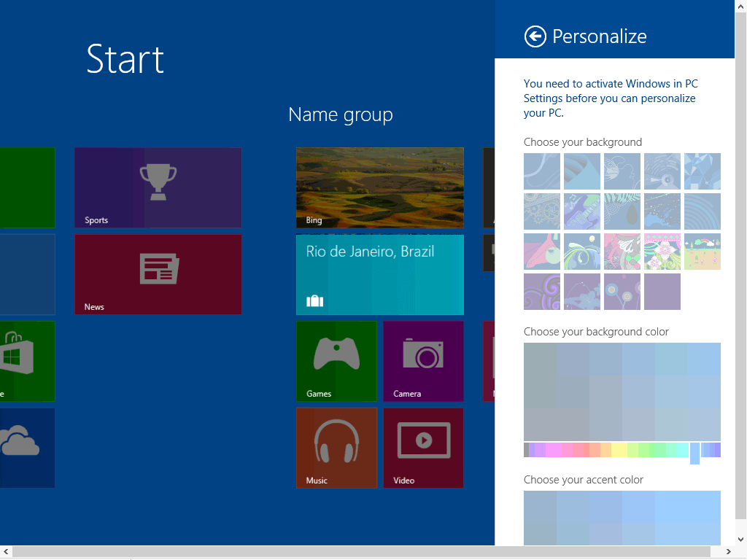Open the Store shopping bag tile
This screenshot has width=747, height=560.
pyautogui.click(x=27, y=361)
